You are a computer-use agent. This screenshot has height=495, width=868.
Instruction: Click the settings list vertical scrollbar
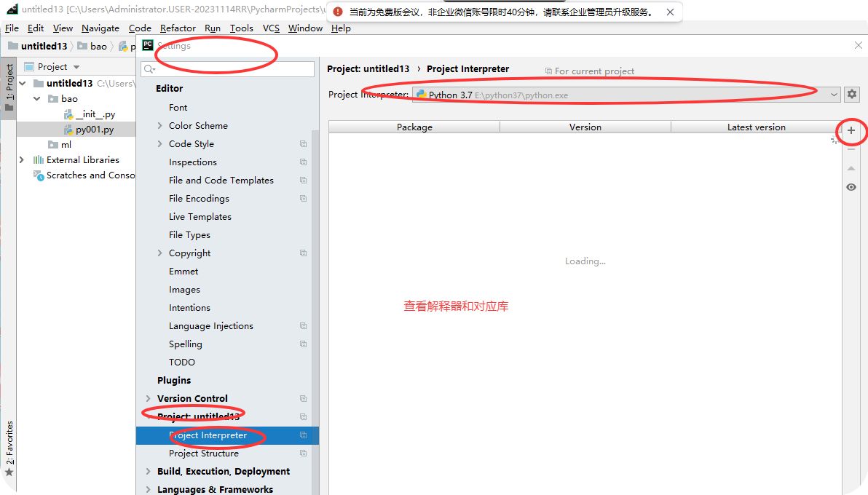(315, 311)
